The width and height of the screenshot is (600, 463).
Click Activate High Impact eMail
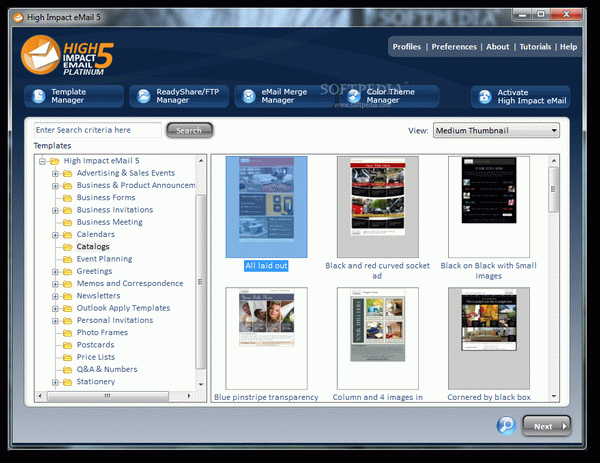tap(520, 97)
